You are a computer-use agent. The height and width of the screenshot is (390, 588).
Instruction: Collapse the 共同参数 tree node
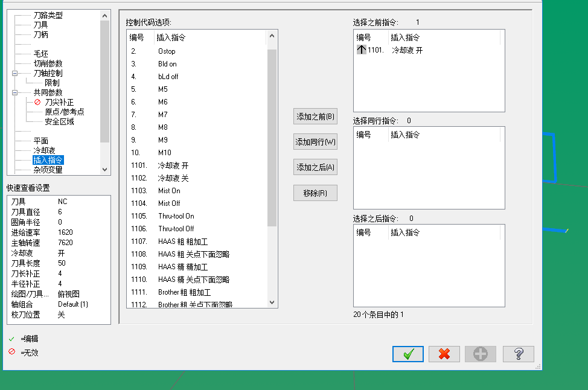coord(14,92)
